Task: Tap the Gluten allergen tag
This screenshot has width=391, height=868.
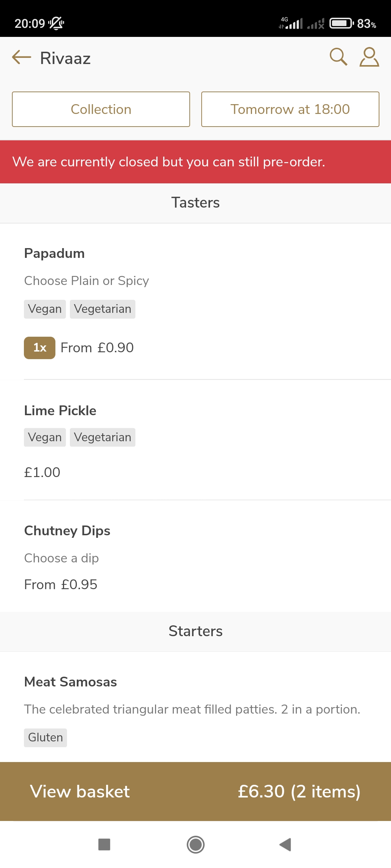Action: click(x=45, y=737)
